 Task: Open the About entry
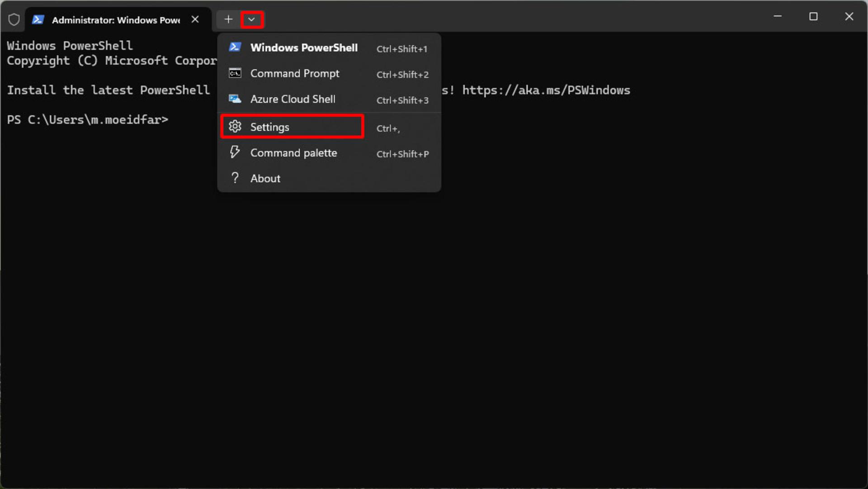pos(329,179)
